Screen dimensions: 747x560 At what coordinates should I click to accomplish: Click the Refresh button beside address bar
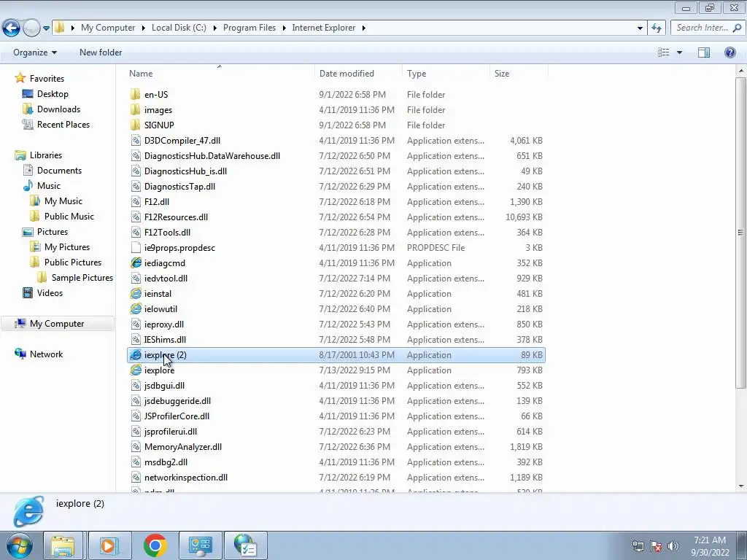click(x=657, y=28)
